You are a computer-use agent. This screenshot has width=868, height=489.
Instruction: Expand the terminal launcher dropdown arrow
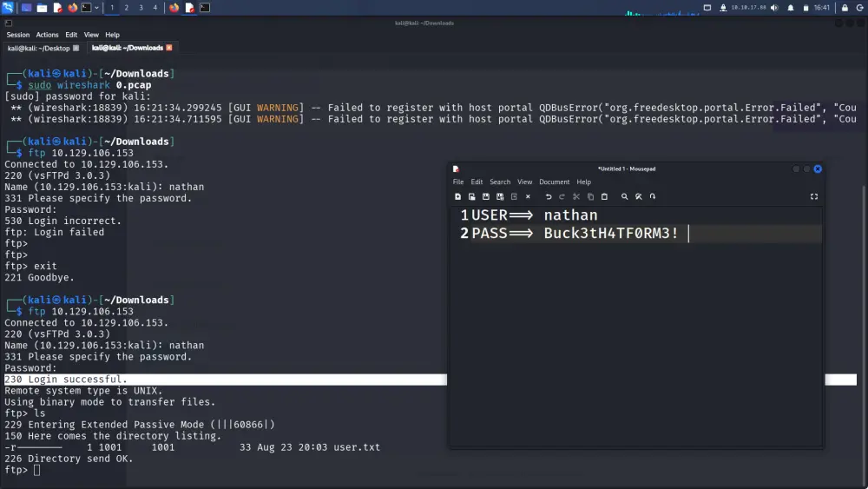(97, 8)
